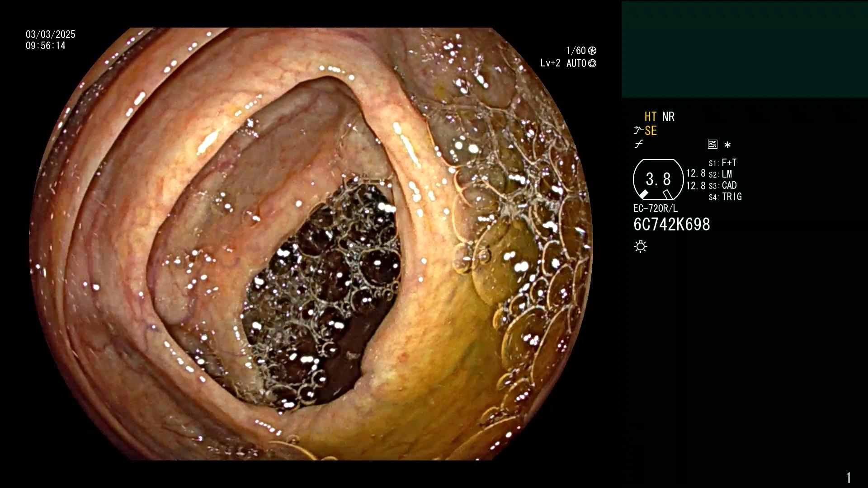The image size is (868, 488).
Task: Click the yellow SE indicator
Action: click(x=651, y=131)
